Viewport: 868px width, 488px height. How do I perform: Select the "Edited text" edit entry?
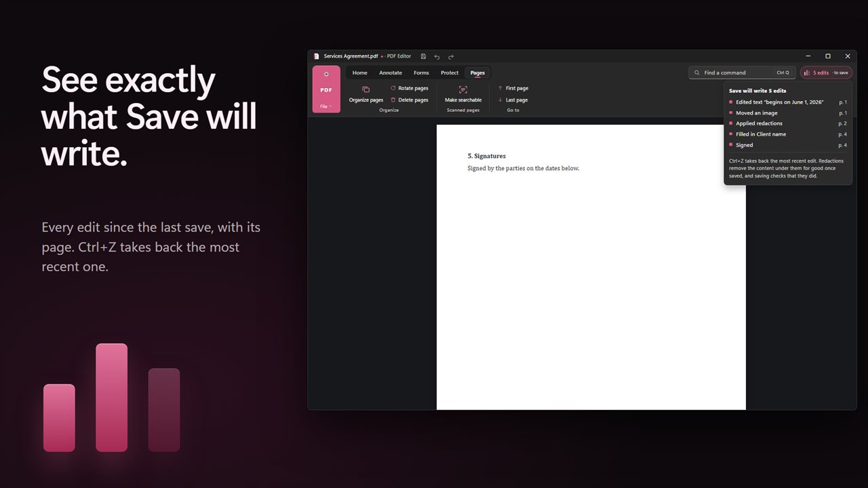[788, 102]
